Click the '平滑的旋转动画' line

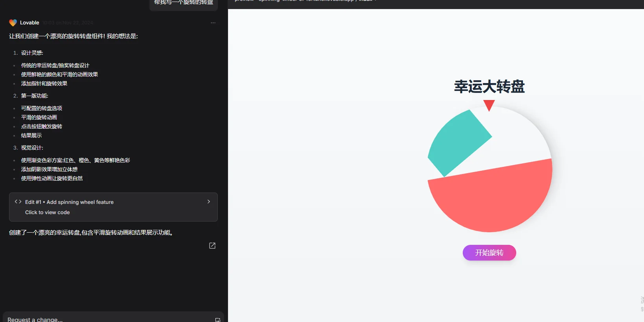pos(39,117)
